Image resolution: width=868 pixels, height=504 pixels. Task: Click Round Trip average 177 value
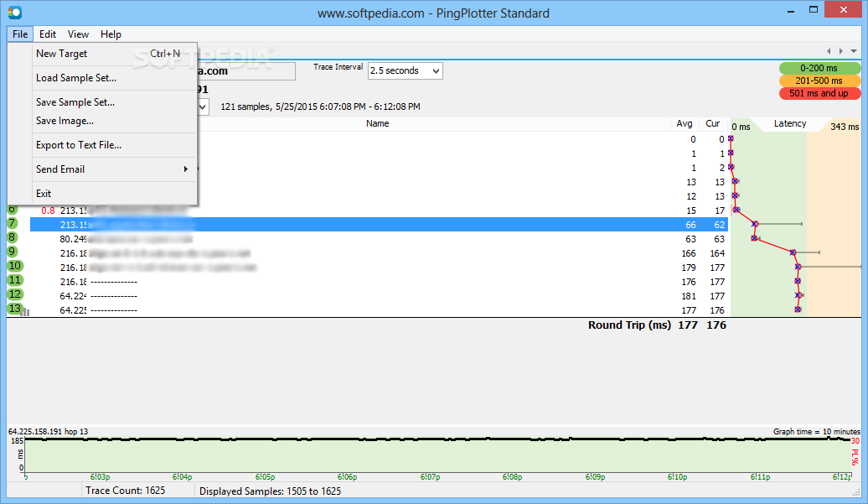(688, 325)
